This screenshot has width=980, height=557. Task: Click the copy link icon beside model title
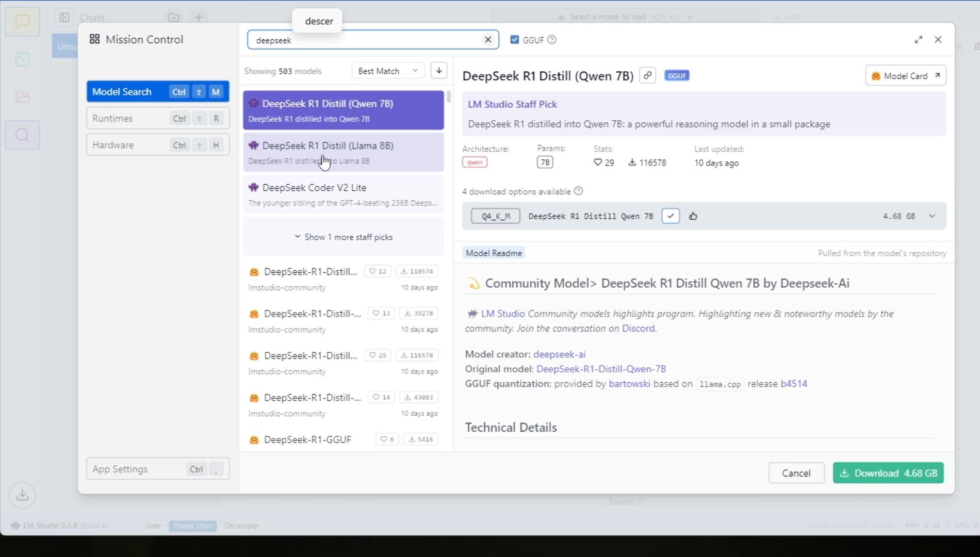click(x=647, y=75)
